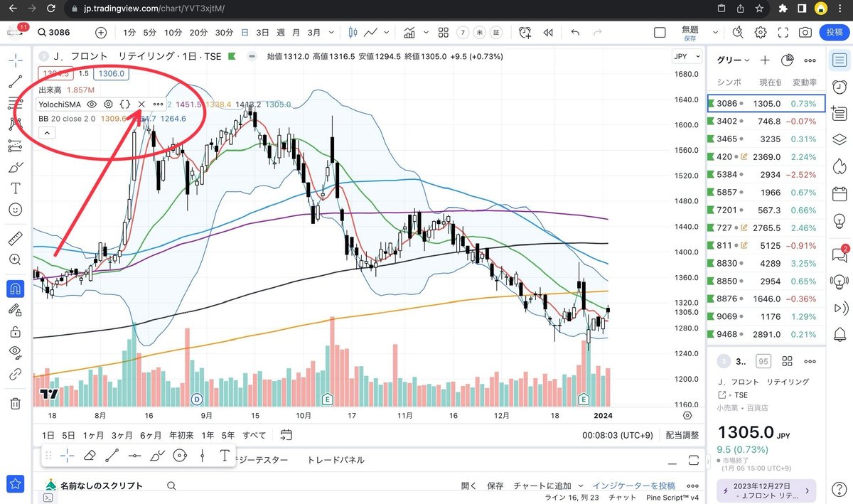Toggle hide all drawings eye icon
The height and width of the screenshot is (504, 853).
click(15, 352)
